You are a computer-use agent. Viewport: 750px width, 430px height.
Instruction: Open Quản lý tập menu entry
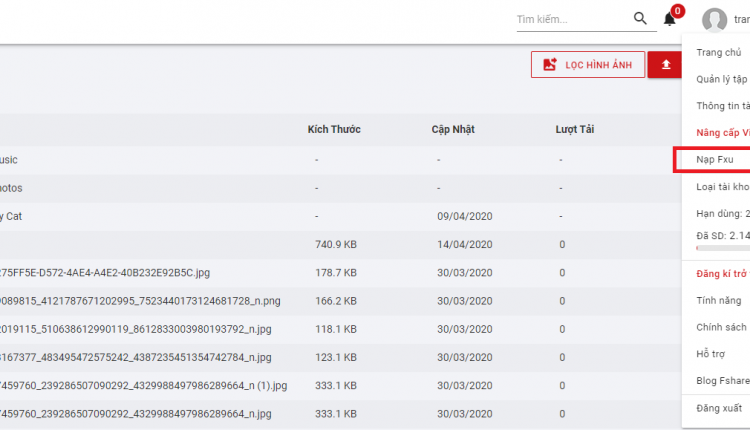721,79
